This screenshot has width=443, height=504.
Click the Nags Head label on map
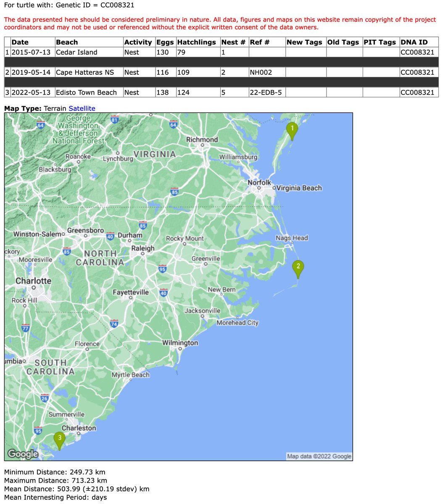292,238
